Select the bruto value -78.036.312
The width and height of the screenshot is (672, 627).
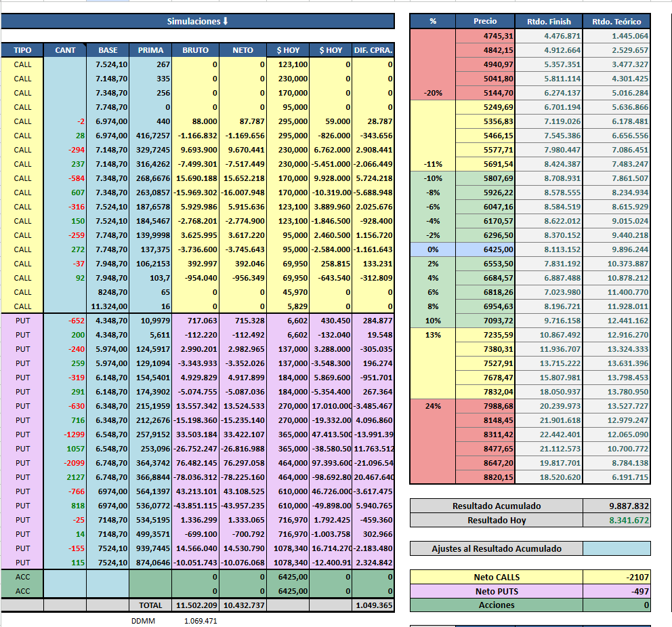point(196,477)
